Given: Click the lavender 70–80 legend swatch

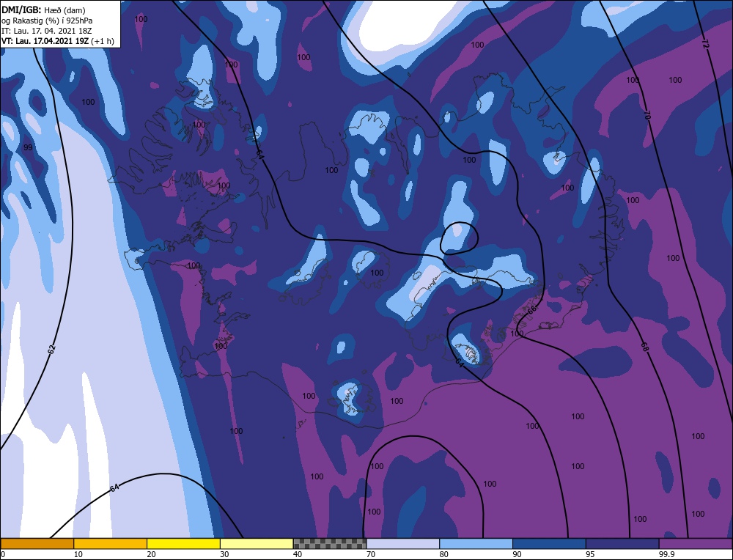Looking at the screenshot, I should click(403, 543).
